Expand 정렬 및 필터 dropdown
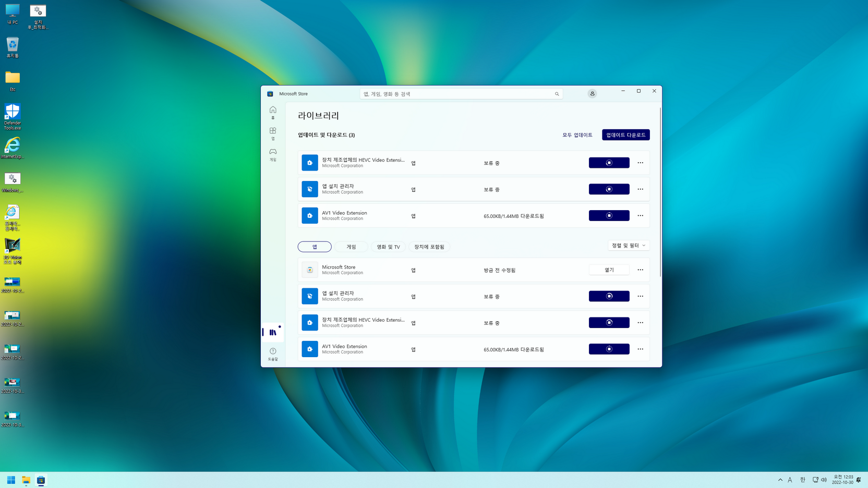868x488 pixels. tap(629, 246)
